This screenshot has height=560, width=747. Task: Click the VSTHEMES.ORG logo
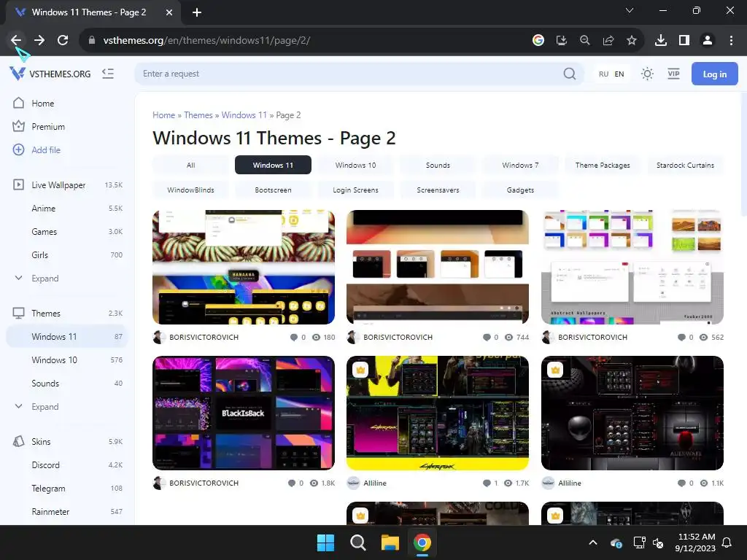tap(50, 74)
